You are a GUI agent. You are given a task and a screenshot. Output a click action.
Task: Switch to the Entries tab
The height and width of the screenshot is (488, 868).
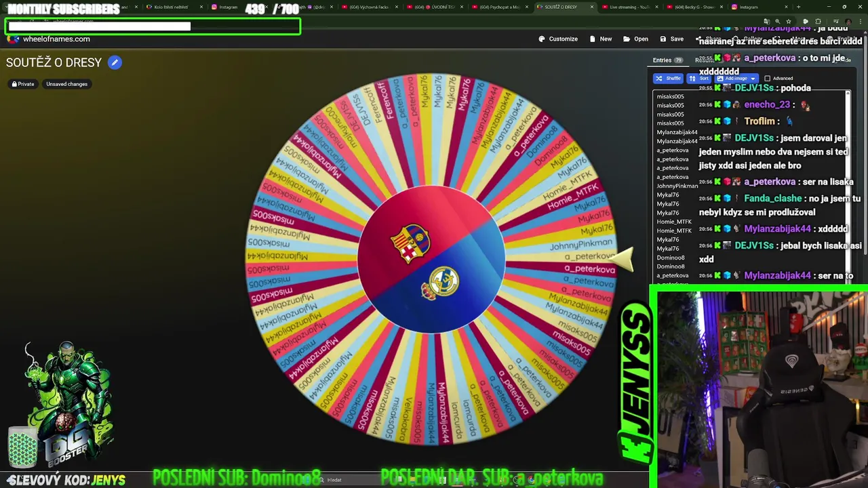(x=667, y=60)
